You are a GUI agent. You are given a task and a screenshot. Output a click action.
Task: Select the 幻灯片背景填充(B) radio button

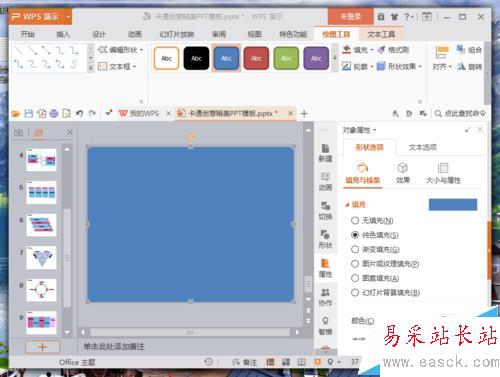355,293
